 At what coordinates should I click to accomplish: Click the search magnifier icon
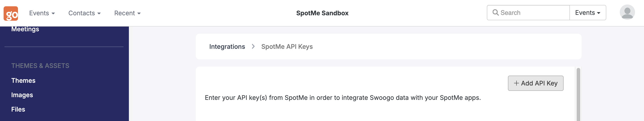(x=495, y=13)
